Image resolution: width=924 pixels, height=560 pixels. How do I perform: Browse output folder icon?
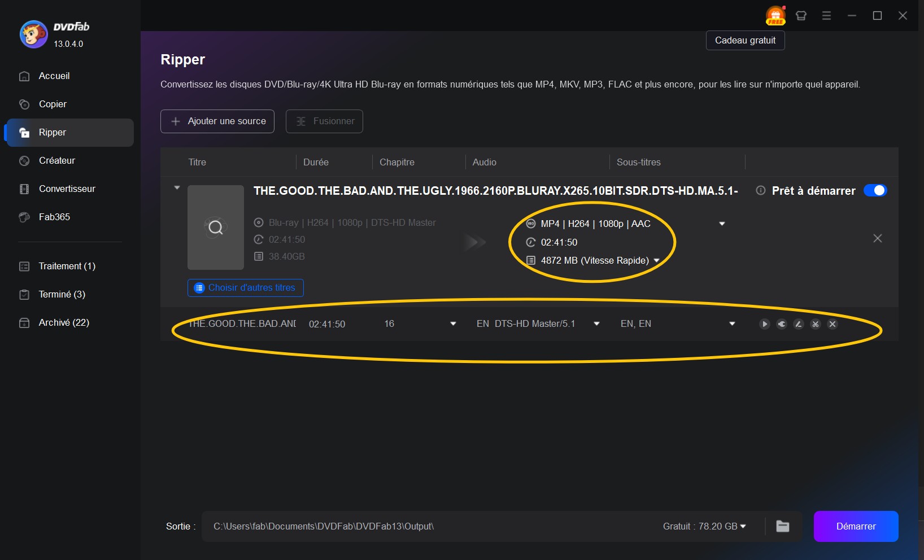(783, 526)
